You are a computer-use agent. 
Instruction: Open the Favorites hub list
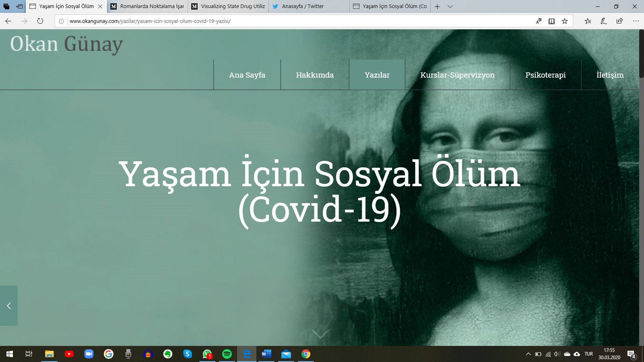pos(588,21)
